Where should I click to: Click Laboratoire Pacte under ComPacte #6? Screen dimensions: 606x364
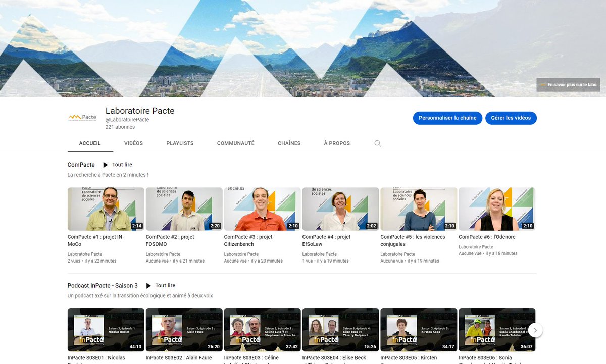476,247
